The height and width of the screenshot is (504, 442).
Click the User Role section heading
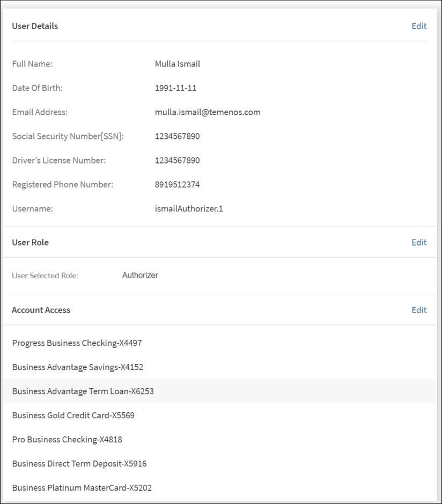pyautogui.click(x=30, y=242)
